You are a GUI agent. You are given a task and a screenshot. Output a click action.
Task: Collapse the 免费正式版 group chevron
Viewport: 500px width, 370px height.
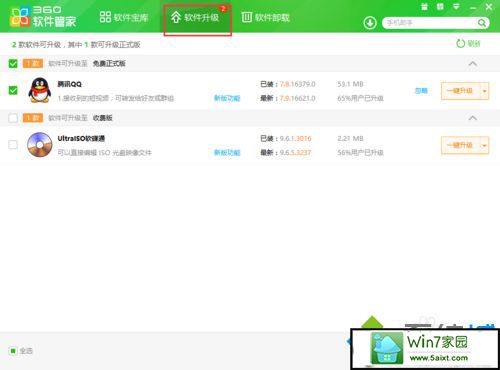click(x=472, y=63)
